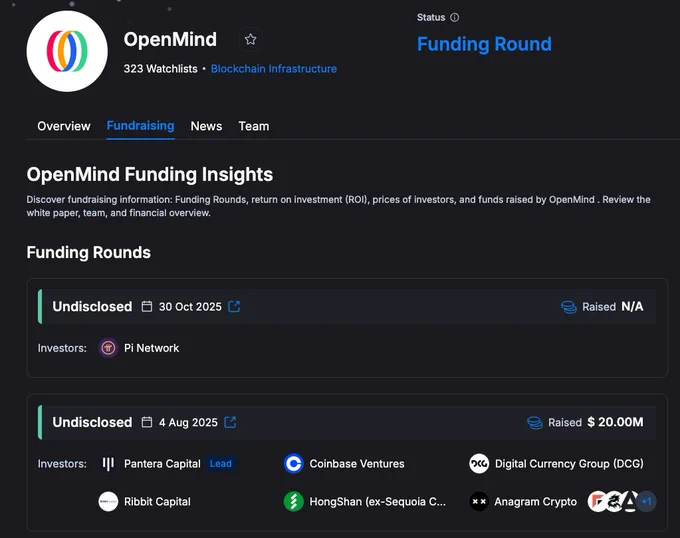Open the Team tab

pos(254,126)
